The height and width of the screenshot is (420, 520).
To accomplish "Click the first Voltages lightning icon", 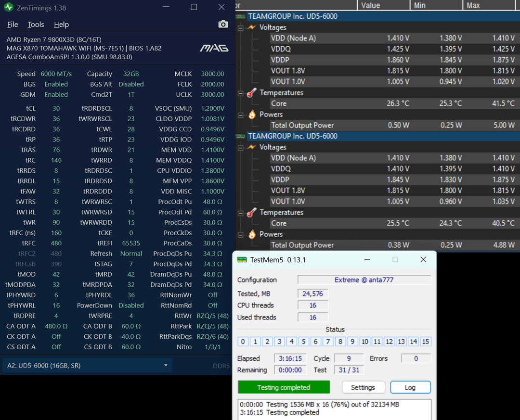I will point(251,27).
